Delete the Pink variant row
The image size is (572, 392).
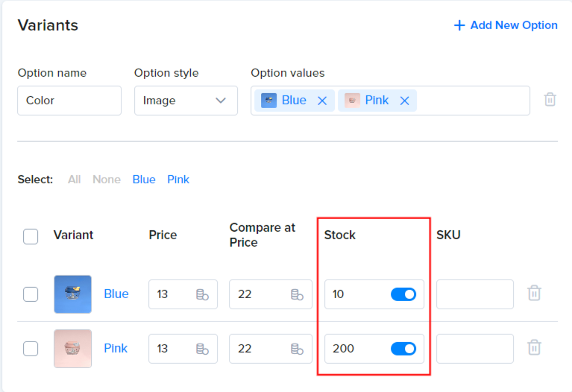534,347
